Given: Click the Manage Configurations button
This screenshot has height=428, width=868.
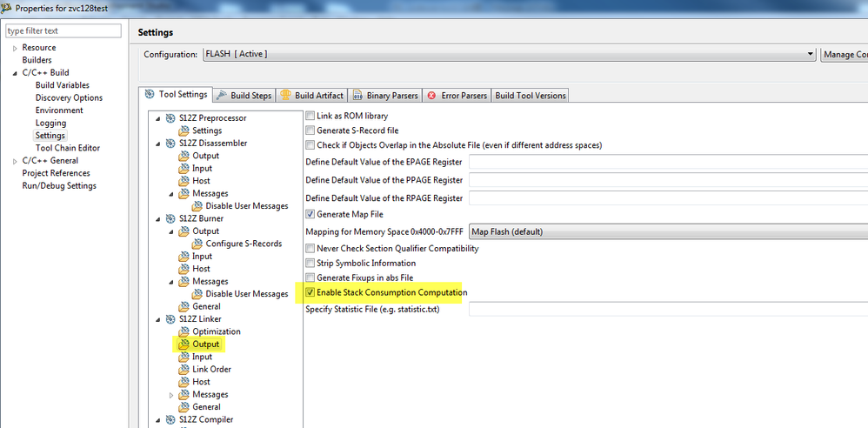Looking at the screenshot, I should tap(844, 54).
